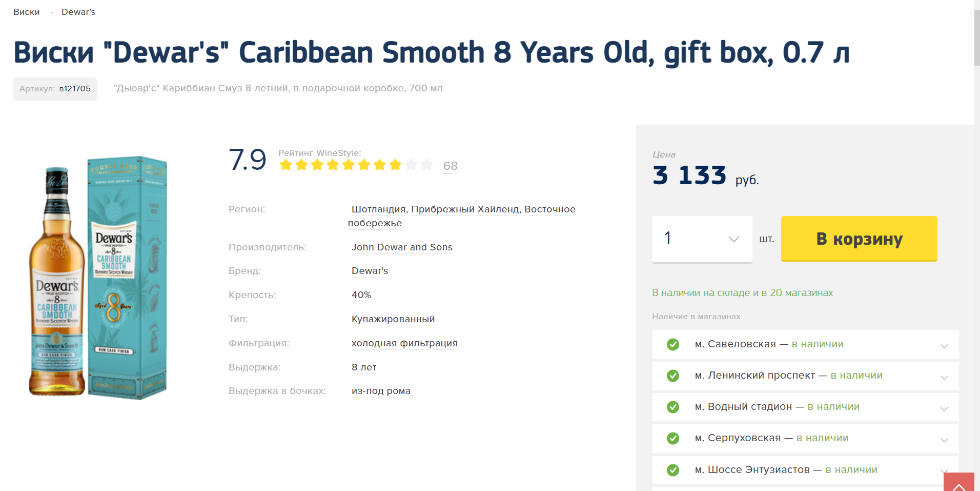Image resolution: width=980 pixels, height=491 pixels.
Task: Expand the м. Водный стадион store row
Action: (x=944, y=408)
